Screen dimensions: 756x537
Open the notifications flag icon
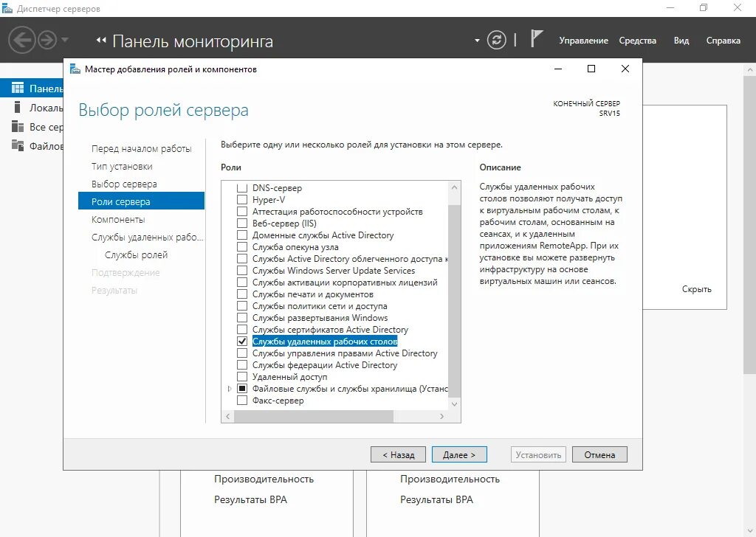(537, 41)
